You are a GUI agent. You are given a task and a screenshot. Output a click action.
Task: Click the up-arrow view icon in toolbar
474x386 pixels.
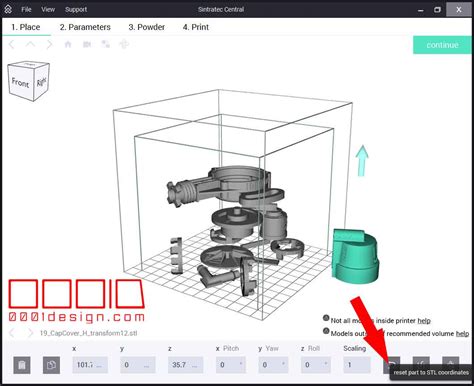tap(30, 44)
